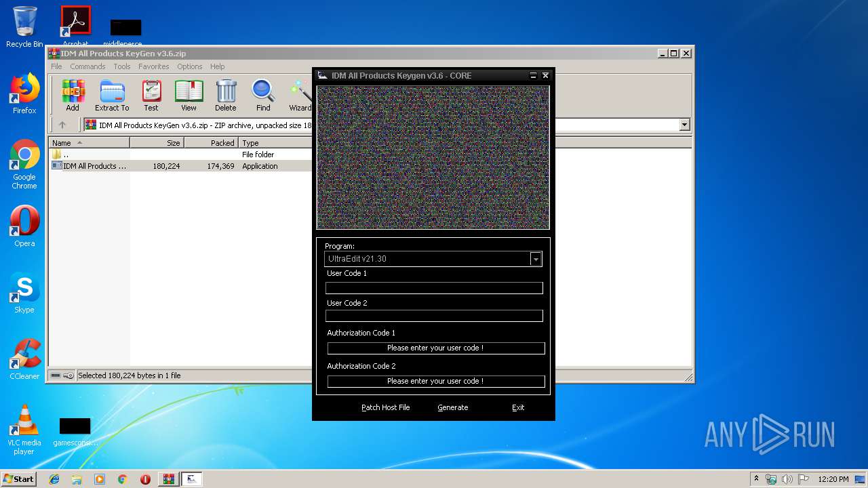Sort by the Size column header

point(157,143)
